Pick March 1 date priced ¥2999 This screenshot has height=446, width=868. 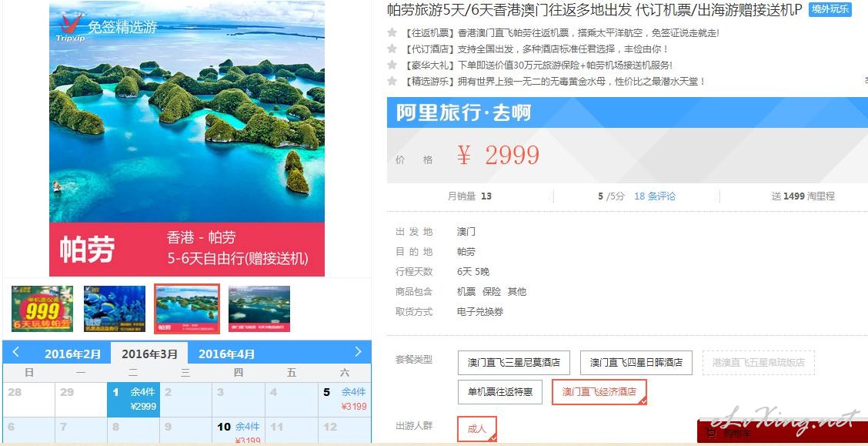[133, 400]
